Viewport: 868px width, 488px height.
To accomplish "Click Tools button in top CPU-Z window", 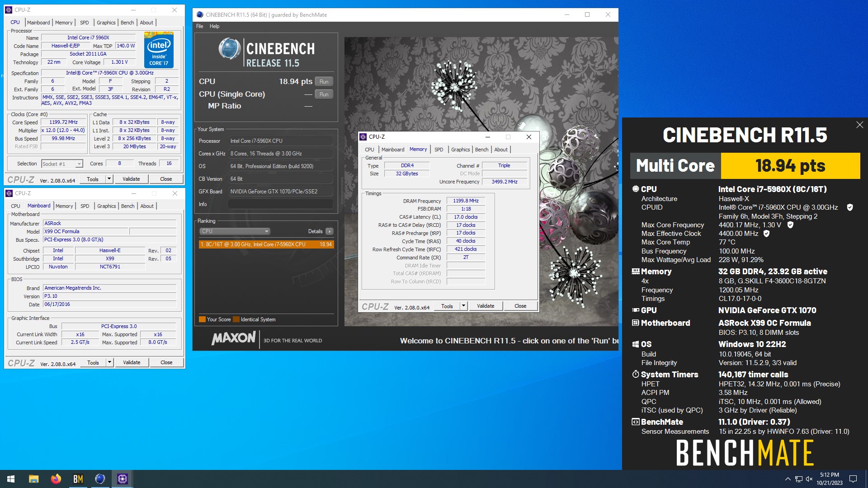I will coord(93,179).
